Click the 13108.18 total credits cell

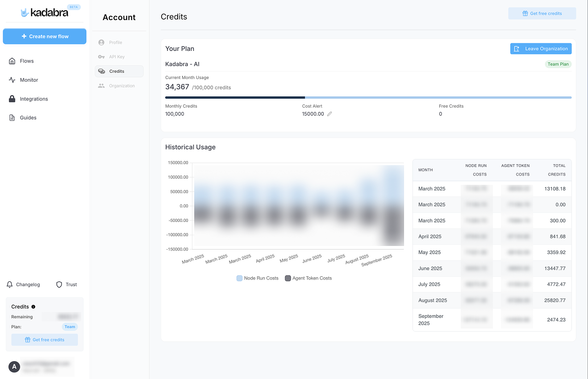point(555,189)
